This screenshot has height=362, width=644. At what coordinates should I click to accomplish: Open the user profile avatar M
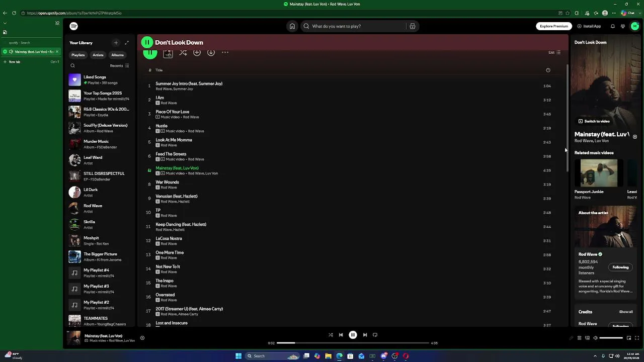click(634, 26)
